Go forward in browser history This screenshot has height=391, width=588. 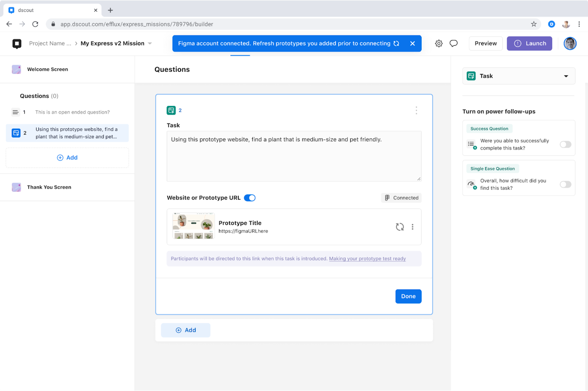click(x=22, y=24)
